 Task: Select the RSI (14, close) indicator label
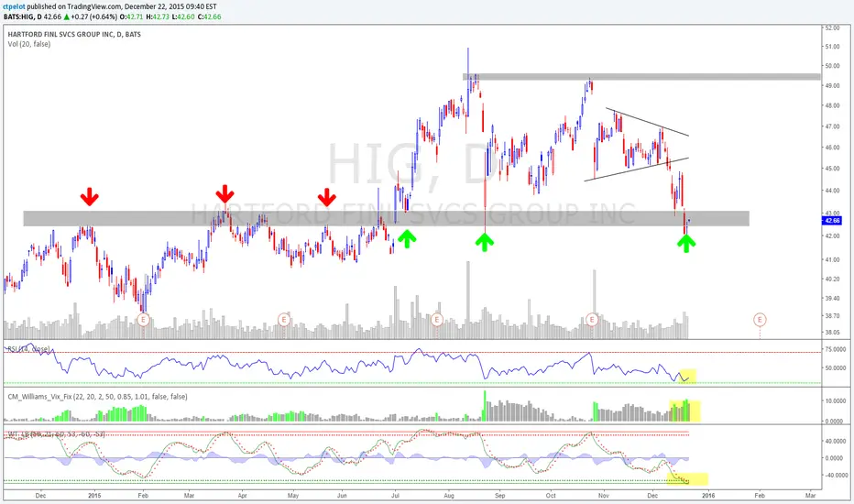[29, 349]
